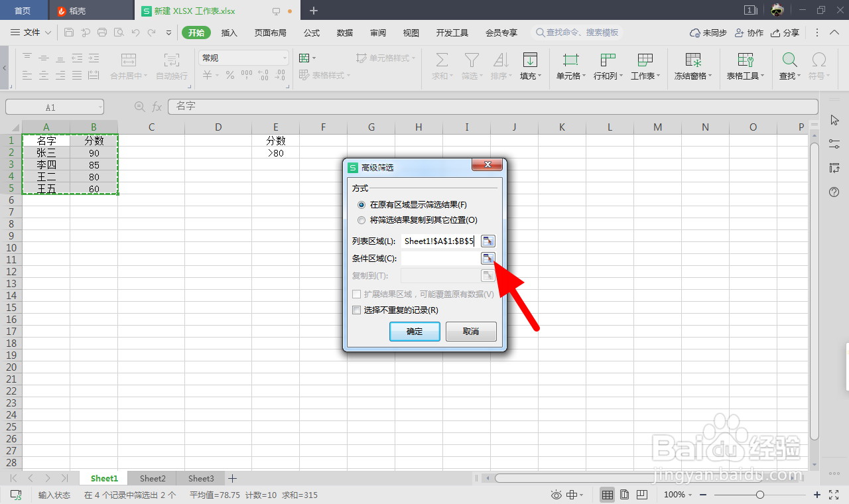This screenshot has height=504, width=849.
Task: Click the Rows and Columns (行和列) icon
Action: coord(608,60)
